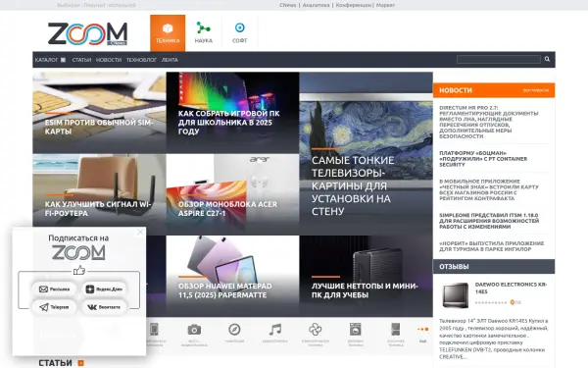Screen dimensions: 588x368
Task: Click the Daewoo review rating stars
Action: [x=491, y=302]
